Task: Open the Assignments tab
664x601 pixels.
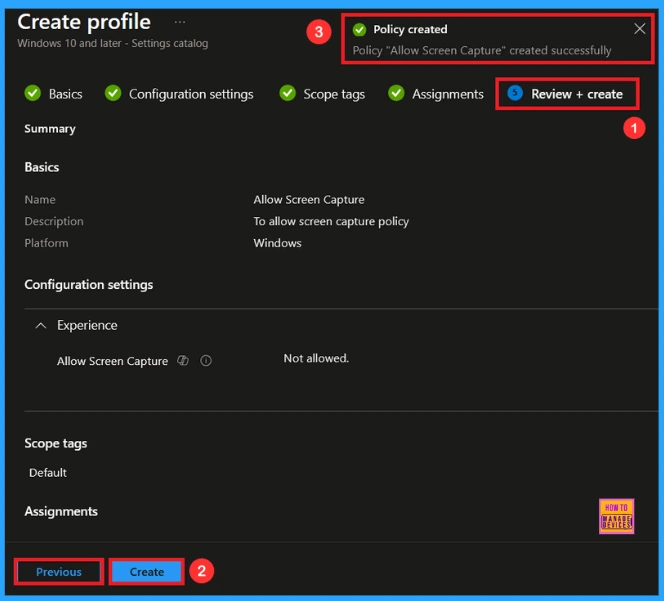Action: [448, 94]
